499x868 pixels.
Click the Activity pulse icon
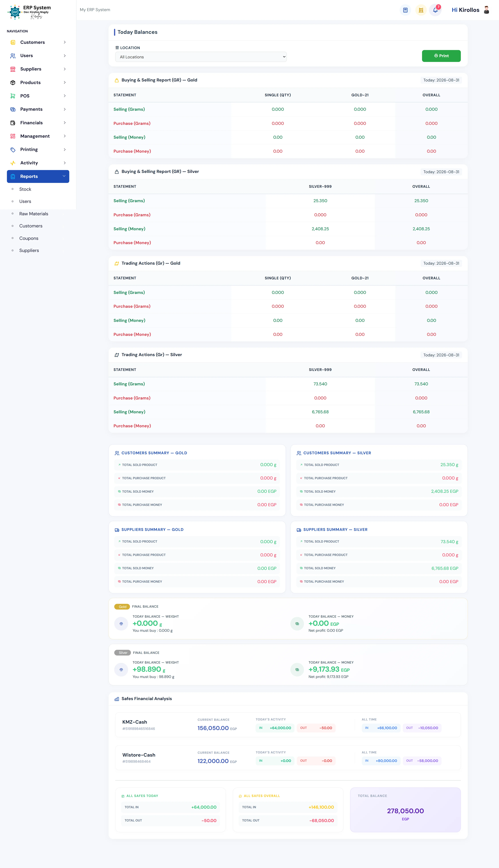13,163
